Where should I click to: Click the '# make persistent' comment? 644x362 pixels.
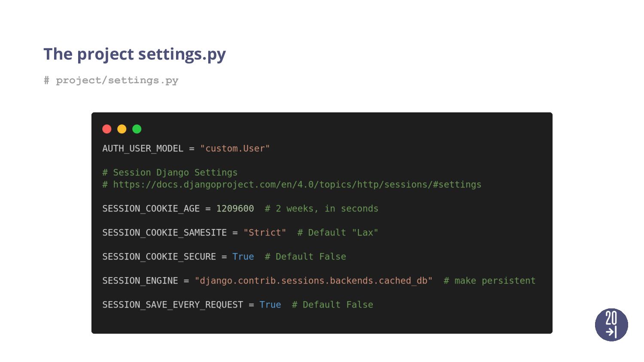(489, 281)
